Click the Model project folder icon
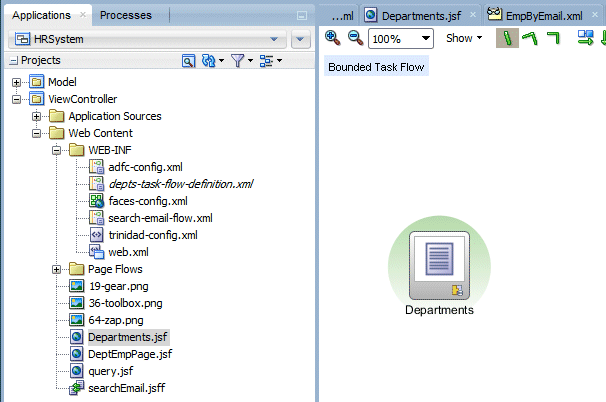The width and height of the screenshot is (606, 402). coord(37,82)
